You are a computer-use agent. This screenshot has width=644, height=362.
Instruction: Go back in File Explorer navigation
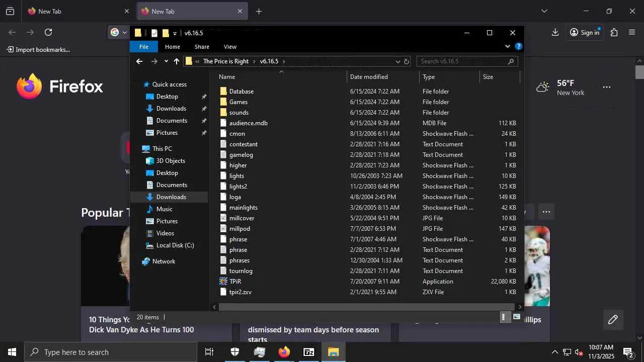pos(139,61)
